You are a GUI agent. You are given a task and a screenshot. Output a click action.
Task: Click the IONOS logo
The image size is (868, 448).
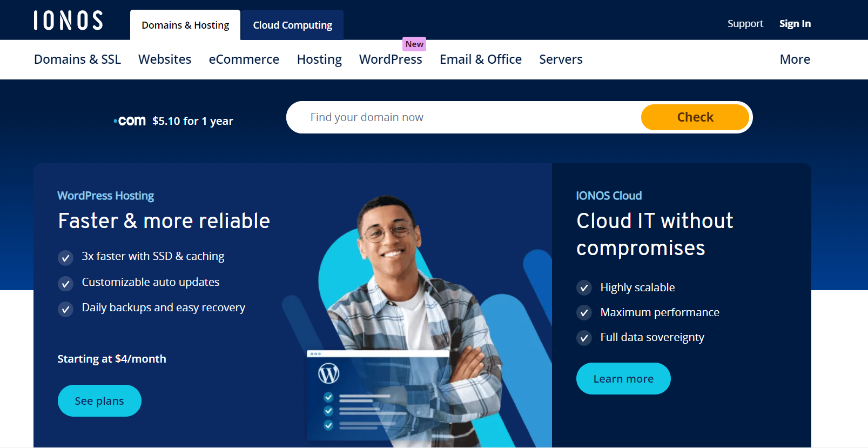(68, 21)
